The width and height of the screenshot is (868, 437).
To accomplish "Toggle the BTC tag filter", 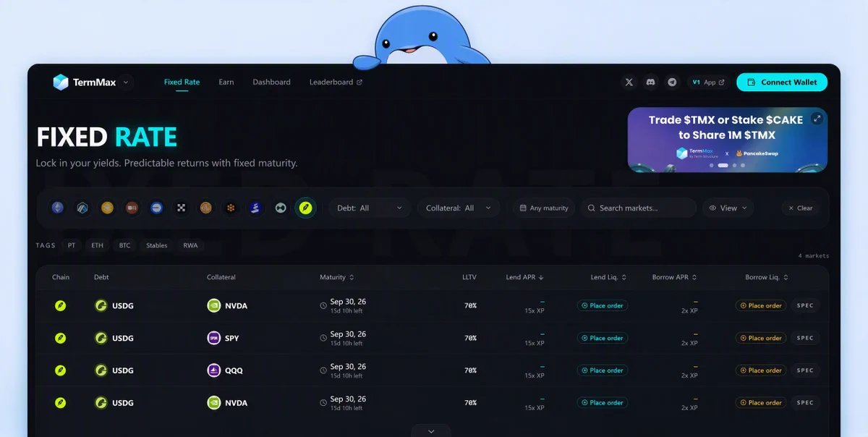I will click(125, 245).
